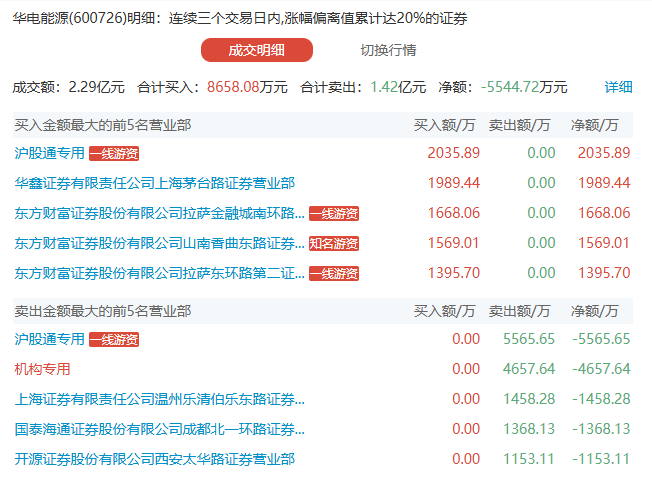Click the sell amount 1368.13

529,429
